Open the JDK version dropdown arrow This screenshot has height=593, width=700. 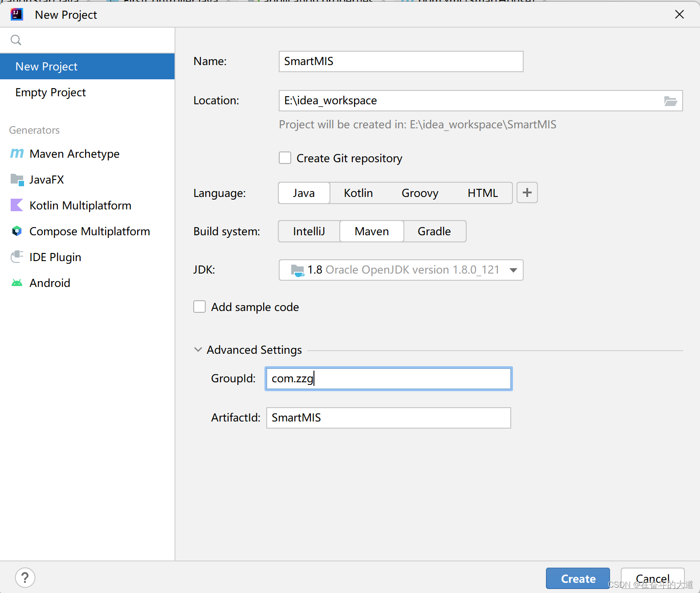pos(513,270)
